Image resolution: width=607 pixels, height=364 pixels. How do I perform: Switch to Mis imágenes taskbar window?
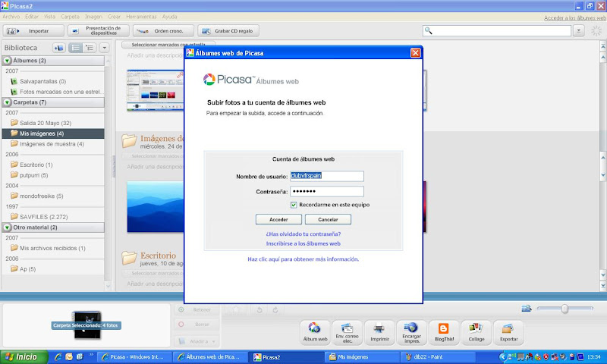point(362,357)
